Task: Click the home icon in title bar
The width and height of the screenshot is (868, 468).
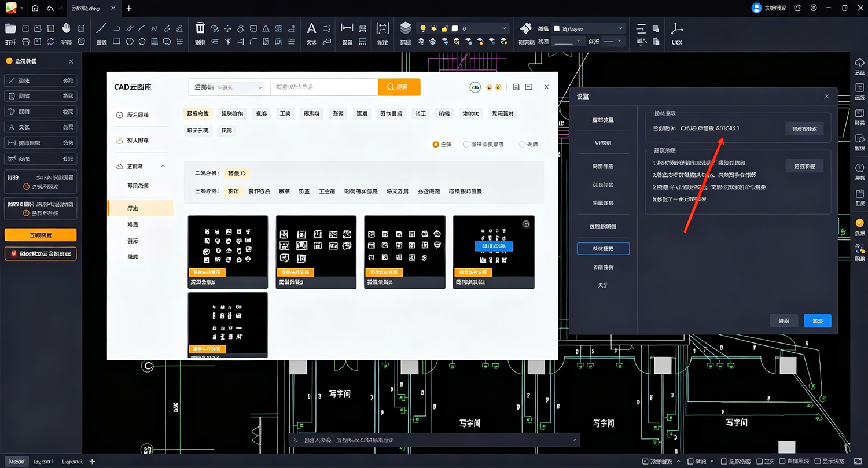Action: 35,8
